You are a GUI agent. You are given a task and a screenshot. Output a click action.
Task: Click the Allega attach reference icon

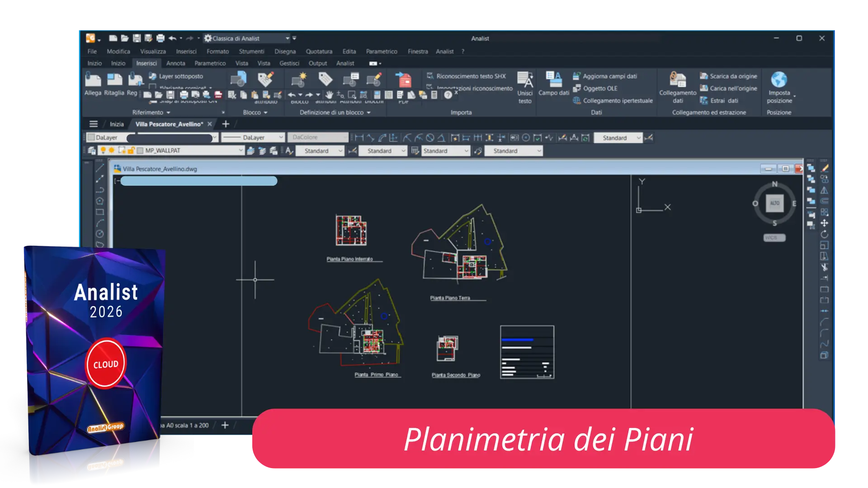pyautogui.click(x=93, y=80)
